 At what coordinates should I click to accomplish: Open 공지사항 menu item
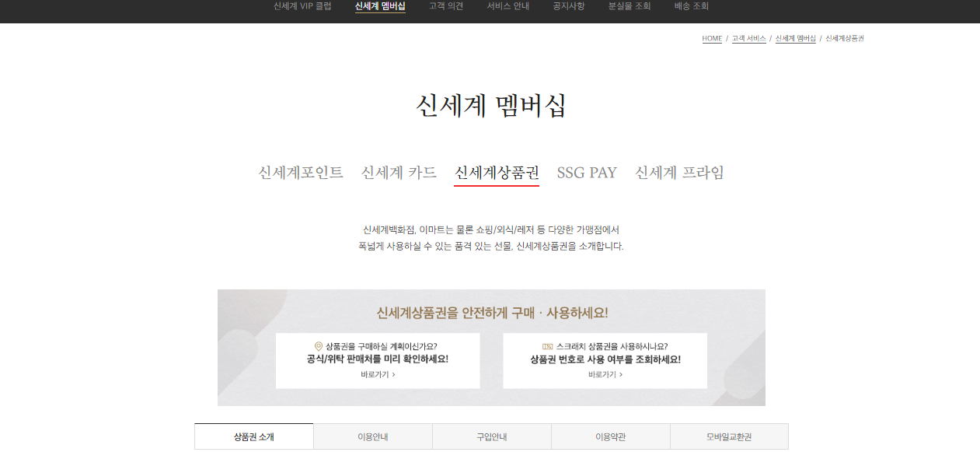point(568,6)
